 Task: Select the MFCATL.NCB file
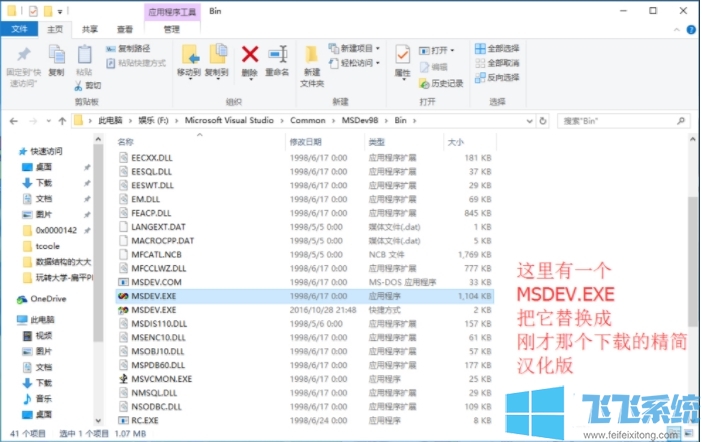(x=304, y=255)
